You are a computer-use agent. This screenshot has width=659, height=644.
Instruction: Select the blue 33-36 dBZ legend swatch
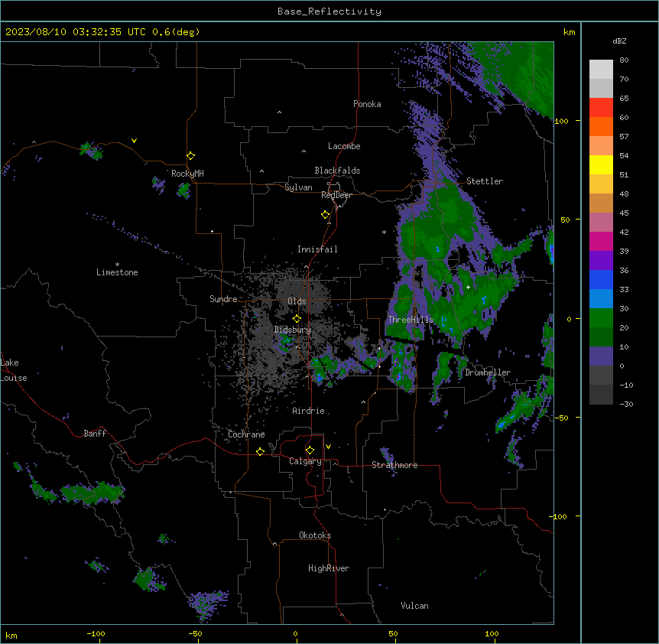[x=601, y=280]
